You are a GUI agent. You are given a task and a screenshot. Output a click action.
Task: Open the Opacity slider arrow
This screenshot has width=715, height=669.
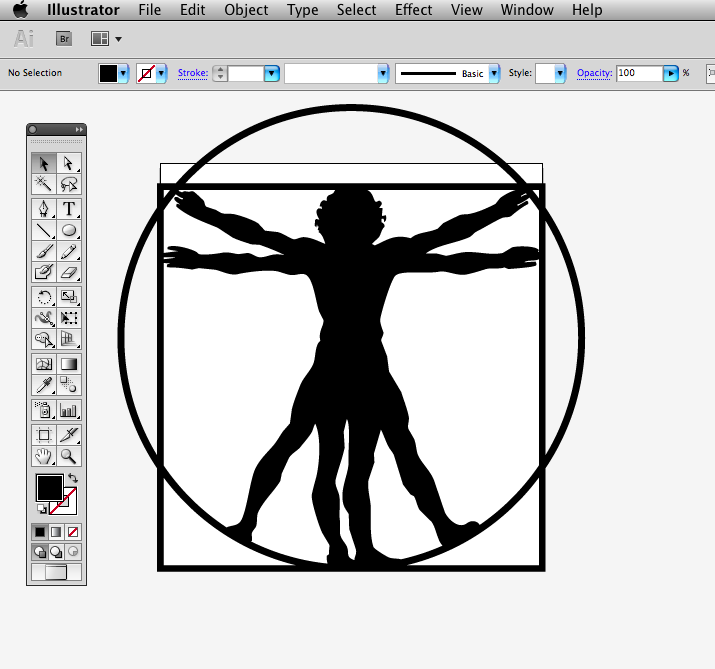pos(670,73)
